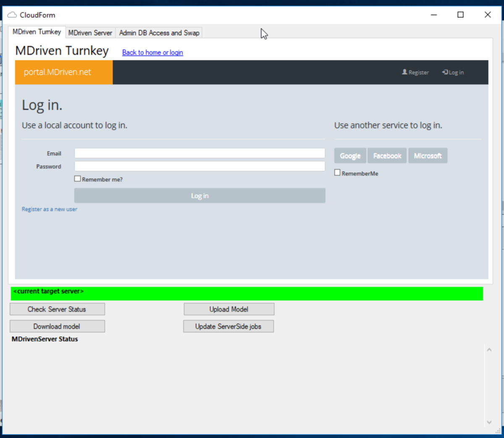Switch to the MDriven Turnkey tab
Viewport: 504px width, 438px height.
pos(37,32)
